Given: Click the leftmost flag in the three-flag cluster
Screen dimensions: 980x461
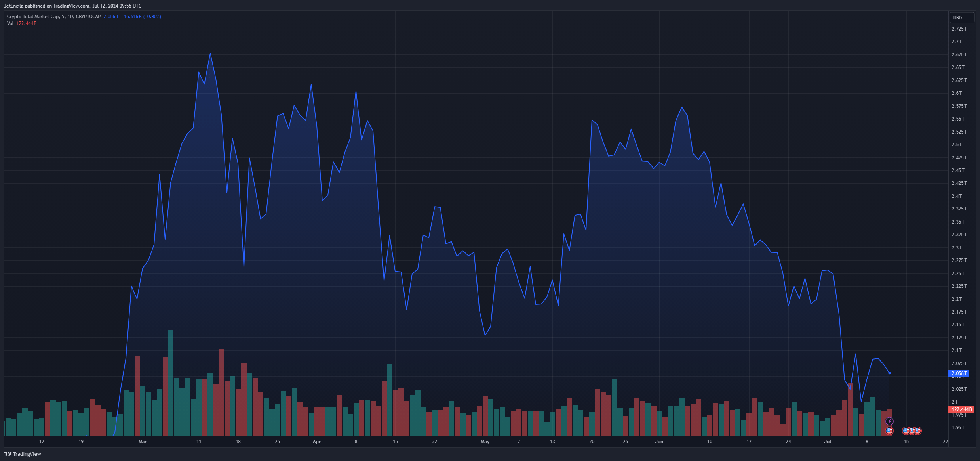Looking at the screenshot, I should click(906, 430).
